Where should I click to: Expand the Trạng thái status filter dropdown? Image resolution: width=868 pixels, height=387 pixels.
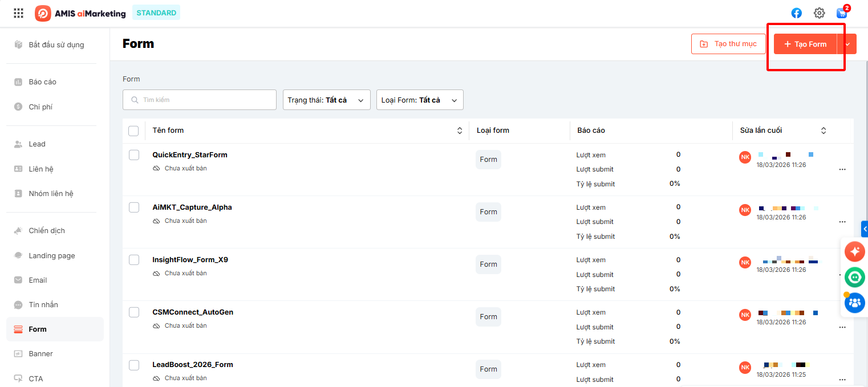pyautogui.click(x=326, y=100)
